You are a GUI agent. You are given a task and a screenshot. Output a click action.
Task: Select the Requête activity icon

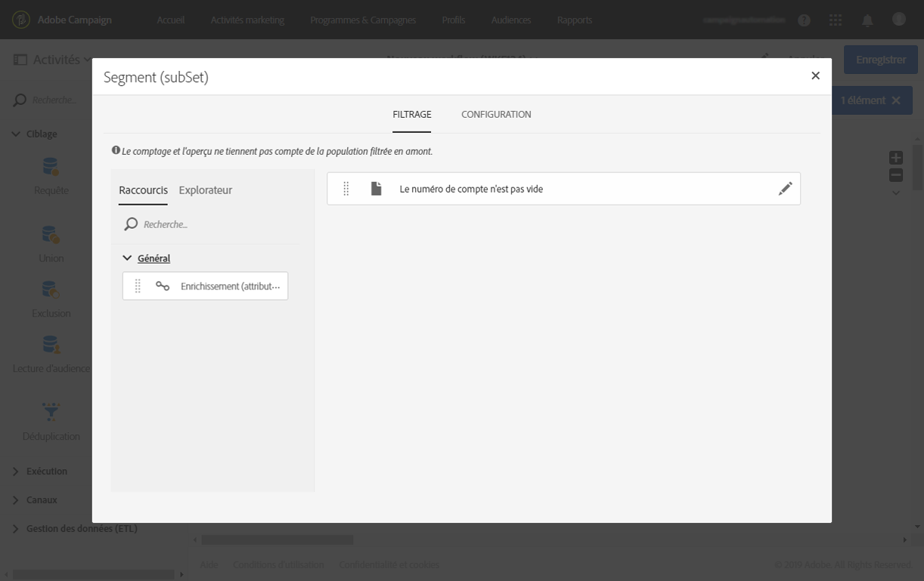(51, 167)
